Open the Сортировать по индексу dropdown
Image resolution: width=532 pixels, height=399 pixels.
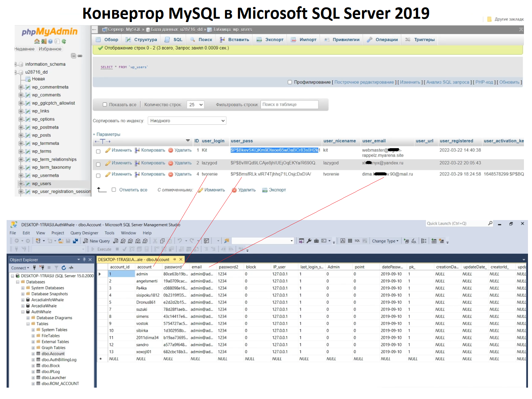click(x=187, y=121)
